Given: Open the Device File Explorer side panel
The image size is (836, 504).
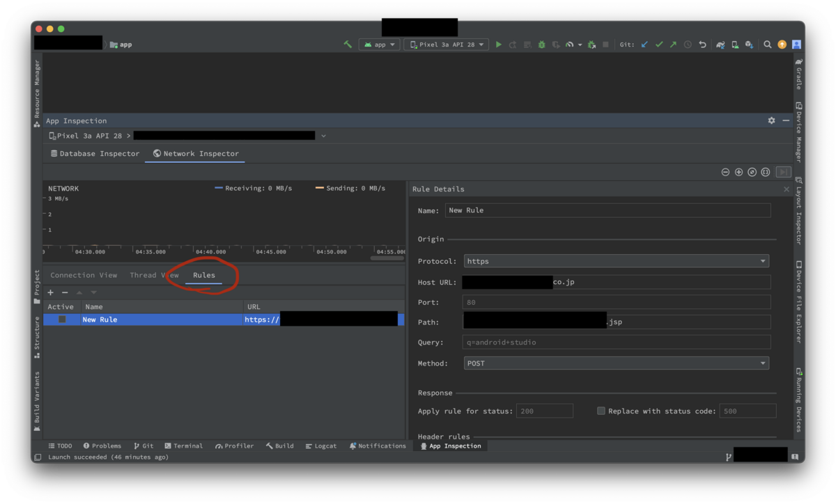Looking at the screenshot, I should coord(798,302).
